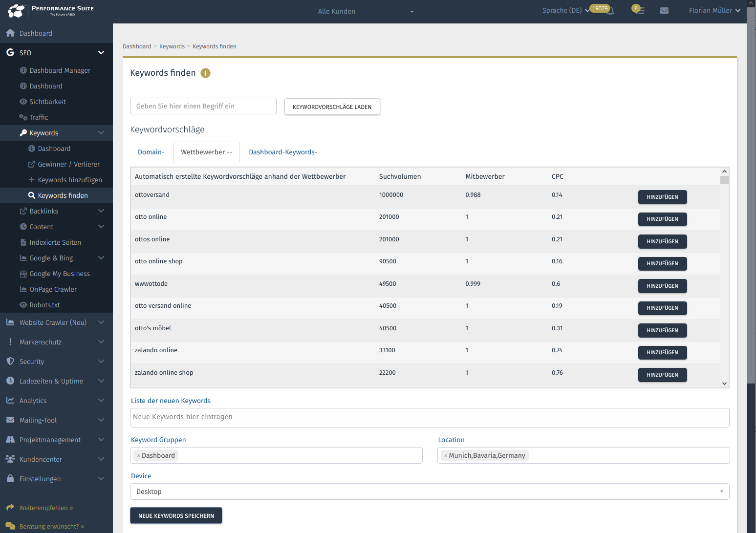Click the Einstellungen lock icon

point(10,478)
